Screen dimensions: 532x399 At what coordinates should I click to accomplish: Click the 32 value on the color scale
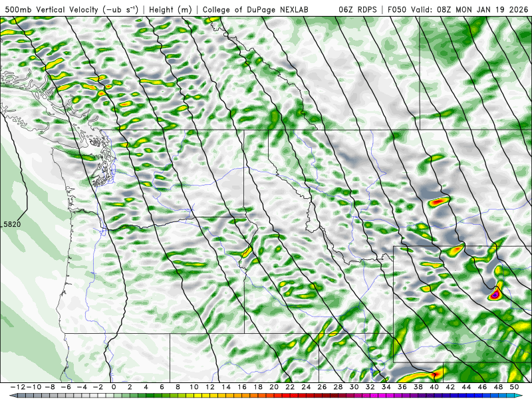[x=370, y=387]
